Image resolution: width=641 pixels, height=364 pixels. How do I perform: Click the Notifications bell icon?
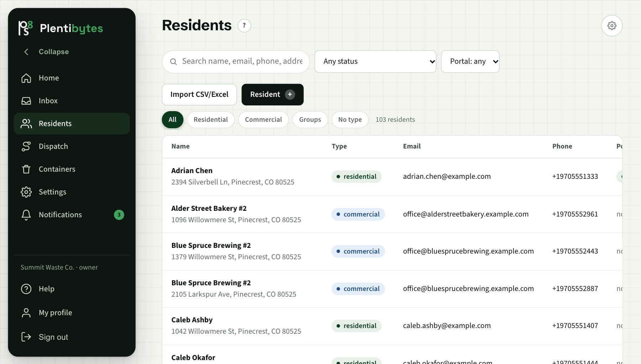[x=26, y=215]
